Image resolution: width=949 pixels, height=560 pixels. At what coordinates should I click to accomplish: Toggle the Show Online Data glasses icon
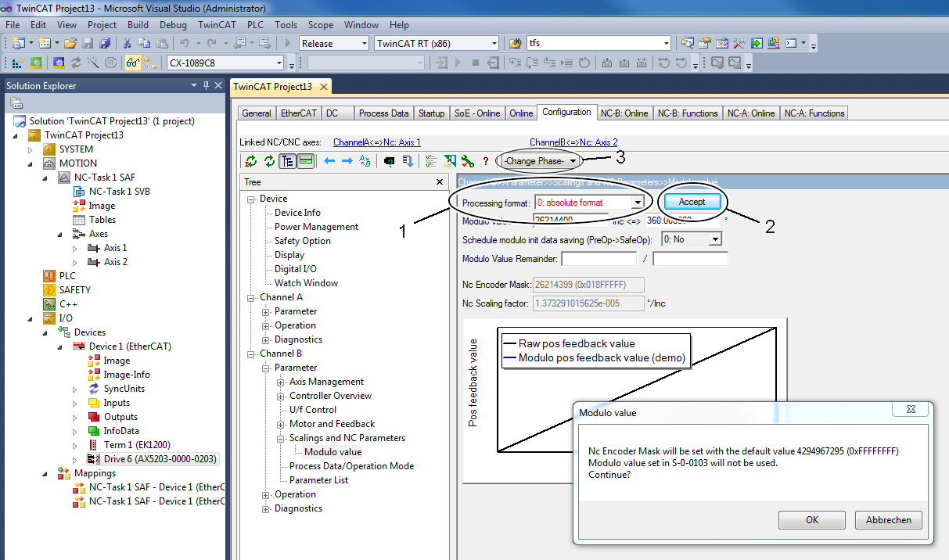133,63
